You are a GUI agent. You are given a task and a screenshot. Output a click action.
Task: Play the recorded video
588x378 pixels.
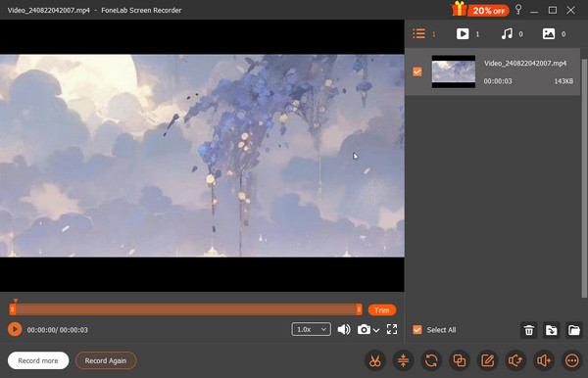coord(15,329)
